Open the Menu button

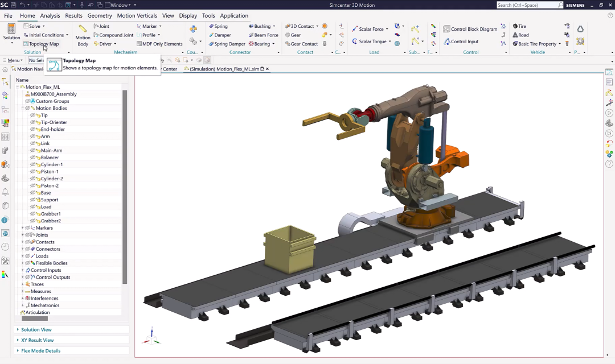click(x=13, y=60)
